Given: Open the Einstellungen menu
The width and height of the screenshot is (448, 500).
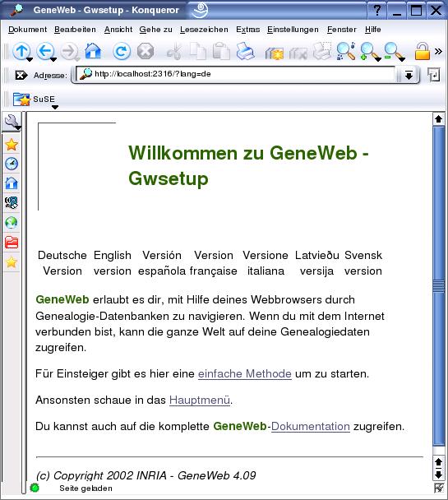Looking at the screenshot, I should (x=293, y=30).
